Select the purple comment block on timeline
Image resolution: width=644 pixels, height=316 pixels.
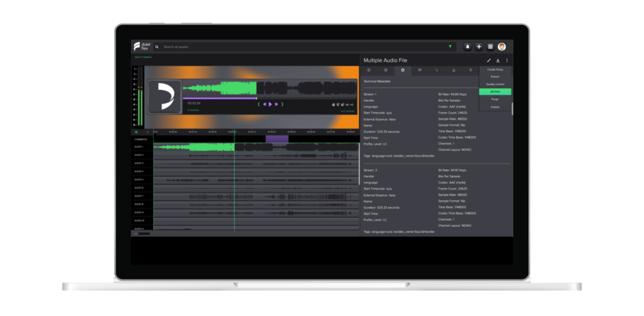click(x=277, y=139)
